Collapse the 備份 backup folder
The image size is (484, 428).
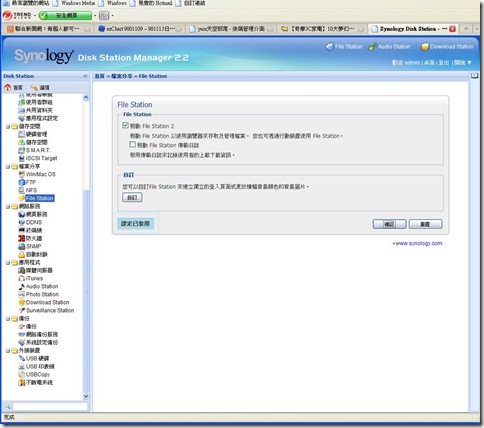[x=8, y=318]
